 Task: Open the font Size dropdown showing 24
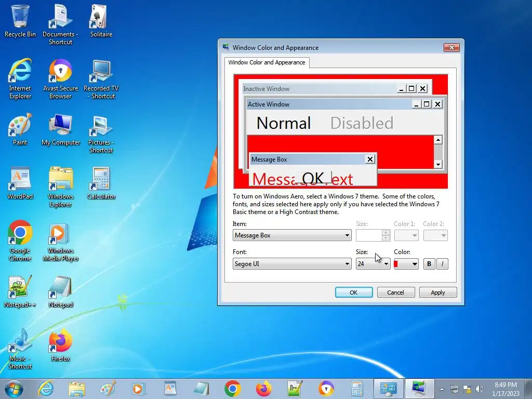pos(373,263)
